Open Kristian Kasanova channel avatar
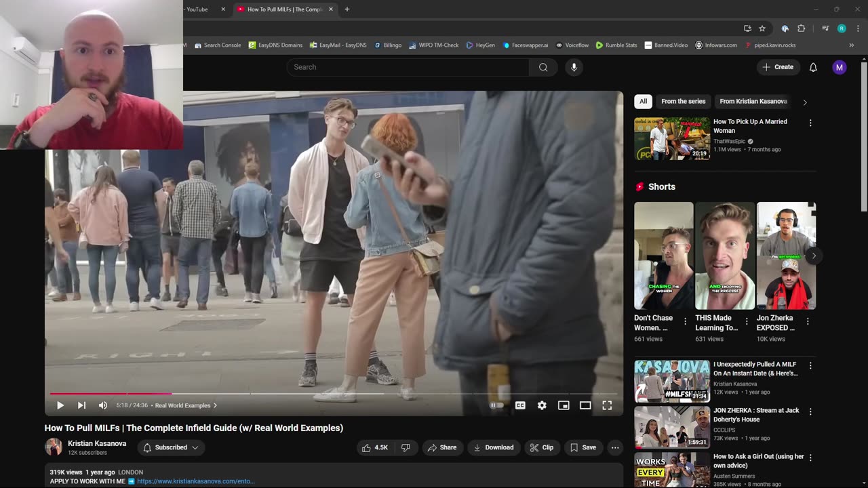The height and width of the screenshot is (488, 868). (x=54, y=447)
